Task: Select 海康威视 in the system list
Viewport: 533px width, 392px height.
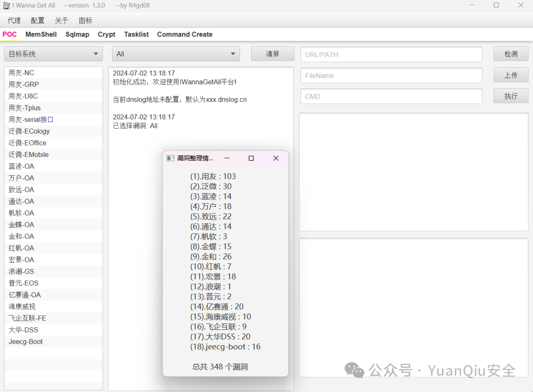Action: [53, 306]
